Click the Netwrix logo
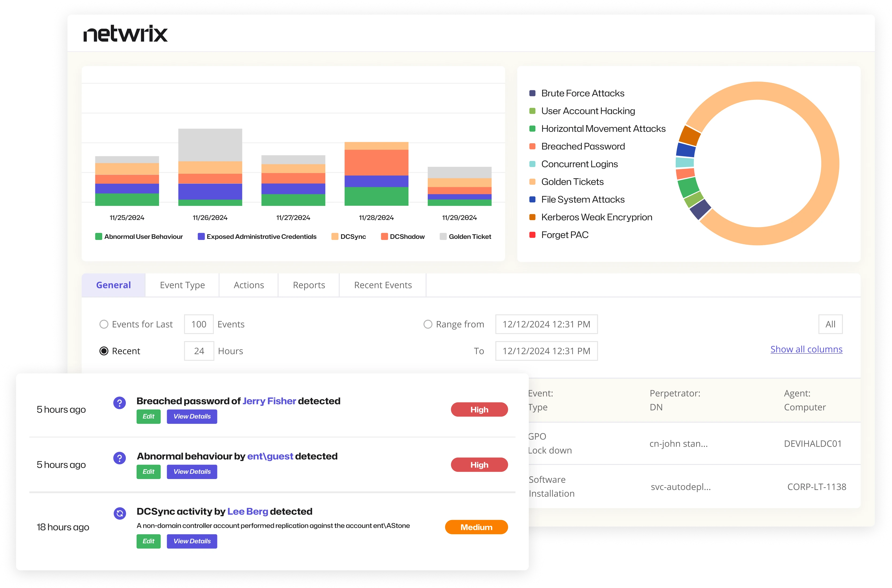Viewport: 892px width, 588px height. (125, 34)
